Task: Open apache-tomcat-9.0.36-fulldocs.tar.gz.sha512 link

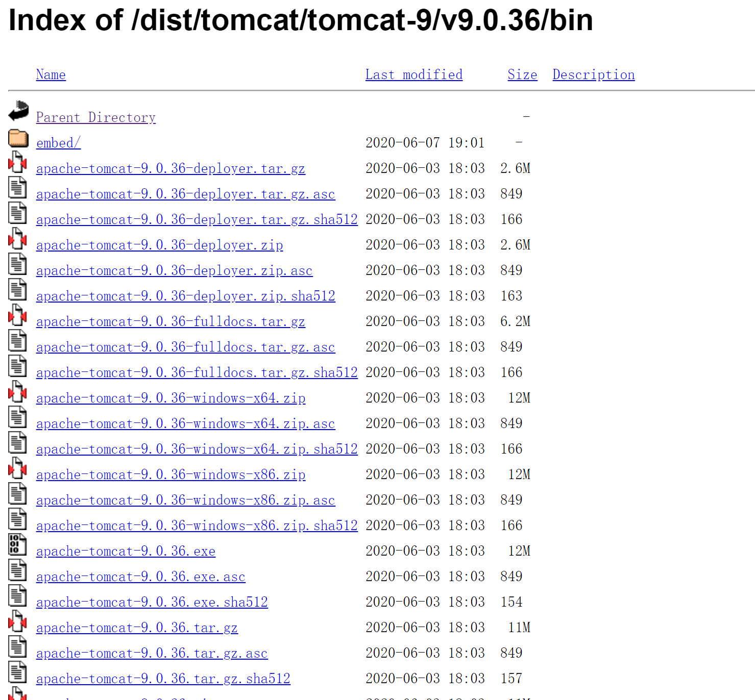Action: point(197,373)
